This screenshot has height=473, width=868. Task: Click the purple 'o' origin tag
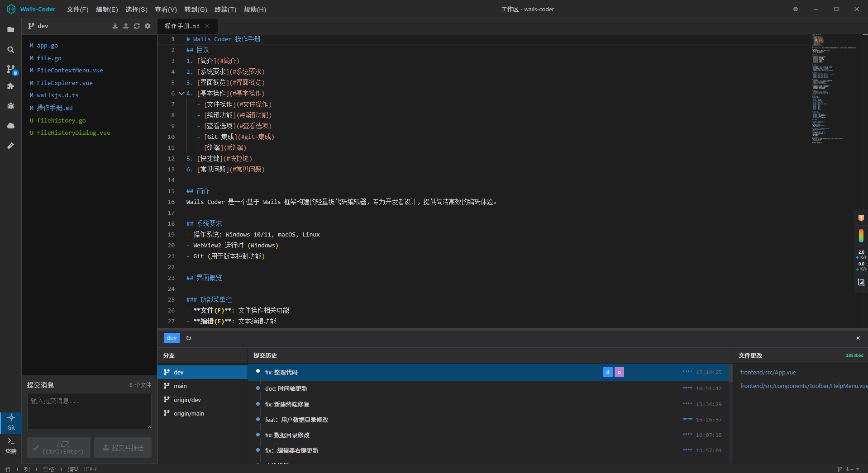(x=619, y=372)
